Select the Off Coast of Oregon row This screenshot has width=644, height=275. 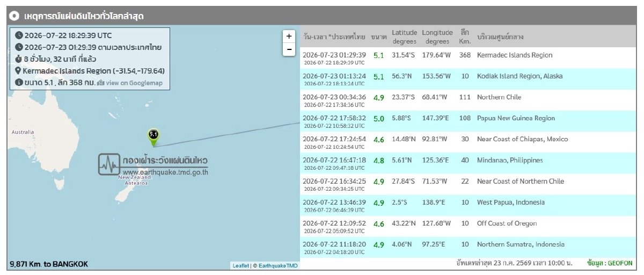pos(468,226)
